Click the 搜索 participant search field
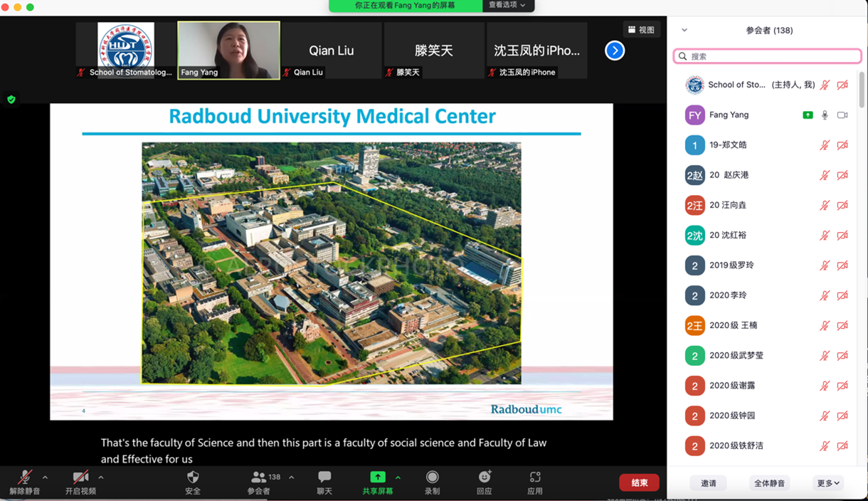The width and height of the screenshot is (868, 501). tap(767, 56)
